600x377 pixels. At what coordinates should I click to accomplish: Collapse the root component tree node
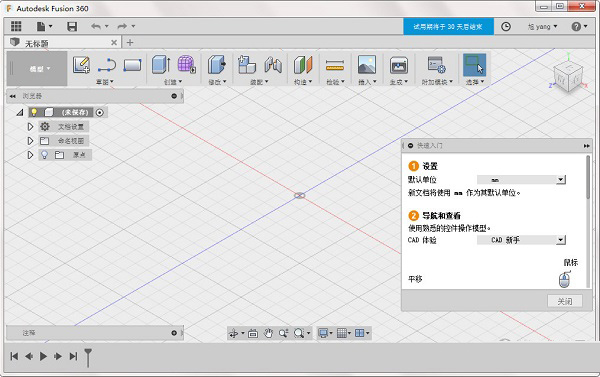(x=20, y=113)
